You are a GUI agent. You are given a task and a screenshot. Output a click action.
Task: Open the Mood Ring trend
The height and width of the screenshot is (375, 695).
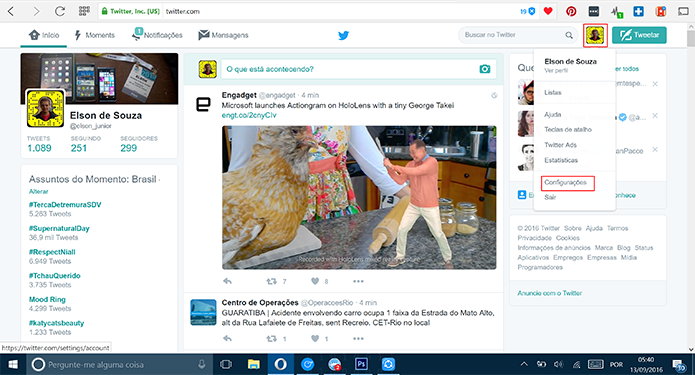47,299
